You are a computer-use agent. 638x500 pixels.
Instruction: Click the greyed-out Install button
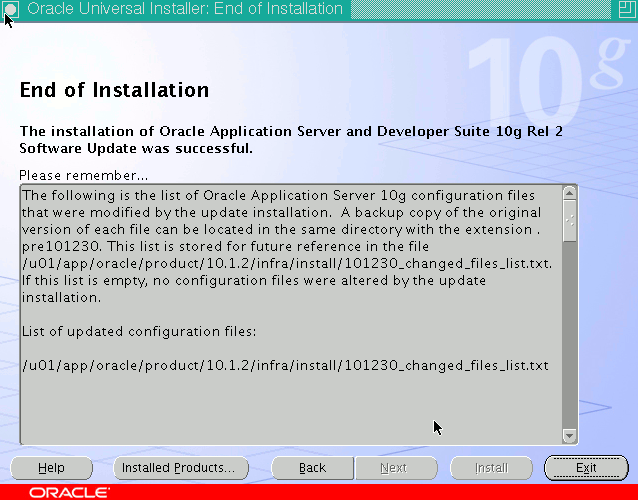tap(491, 468)
